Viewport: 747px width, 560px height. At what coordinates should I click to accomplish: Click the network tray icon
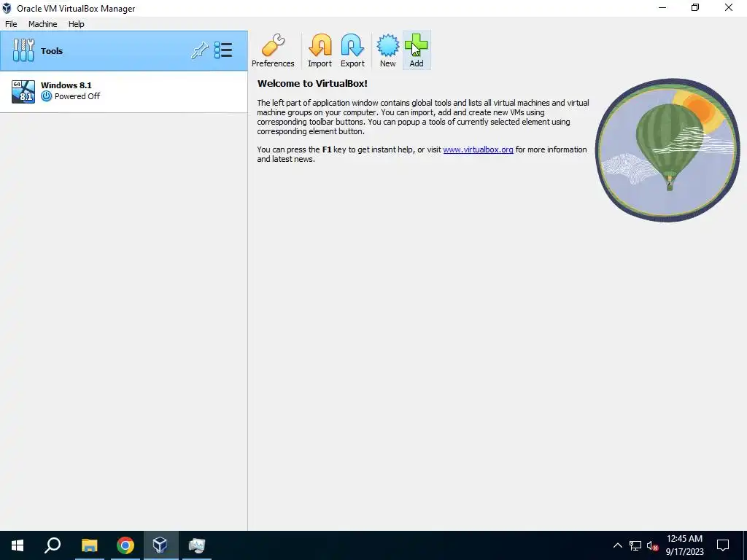(x=635, y=545)
